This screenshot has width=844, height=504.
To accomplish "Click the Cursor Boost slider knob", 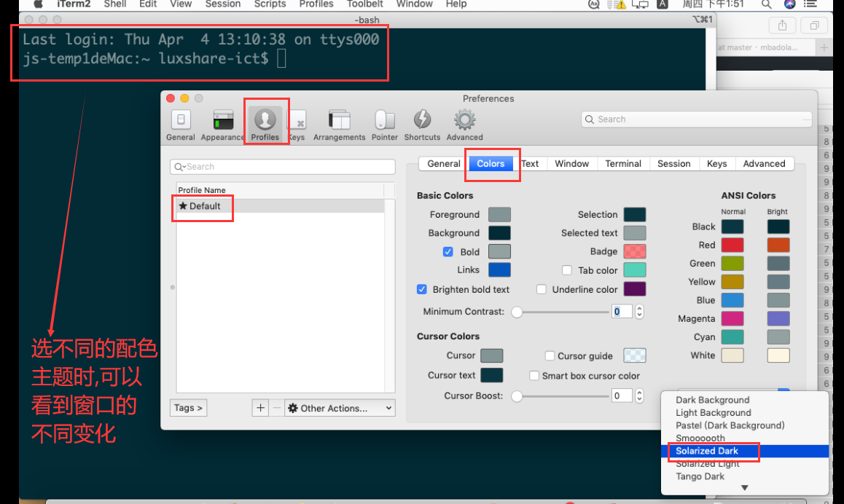I will (517, 396).
